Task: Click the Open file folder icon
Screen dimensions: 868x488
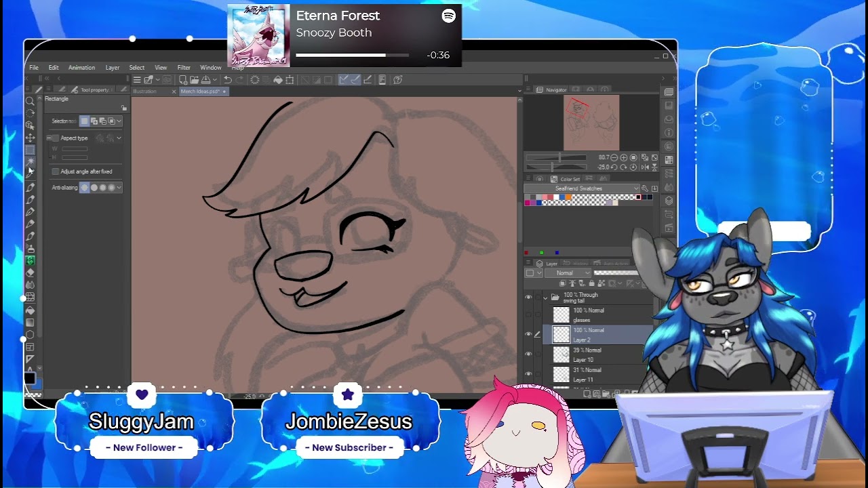Action: pyautogui.click(x=194, y=80)
